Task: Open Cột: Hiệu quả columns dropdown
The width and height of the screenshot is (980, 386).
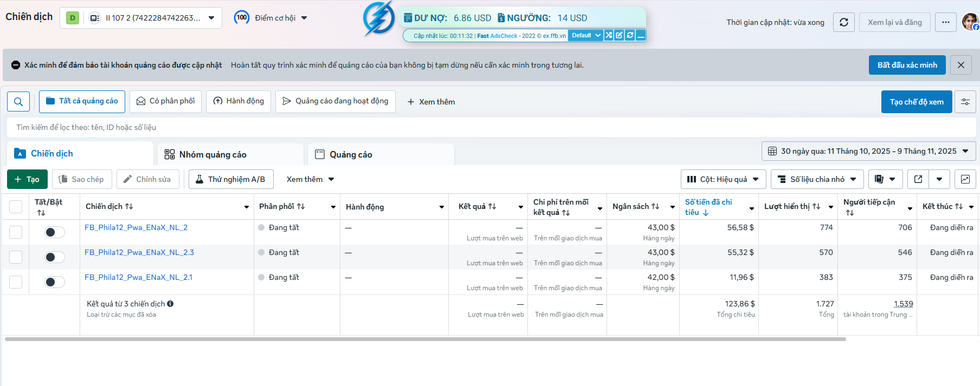Action: tap(723, 179)
